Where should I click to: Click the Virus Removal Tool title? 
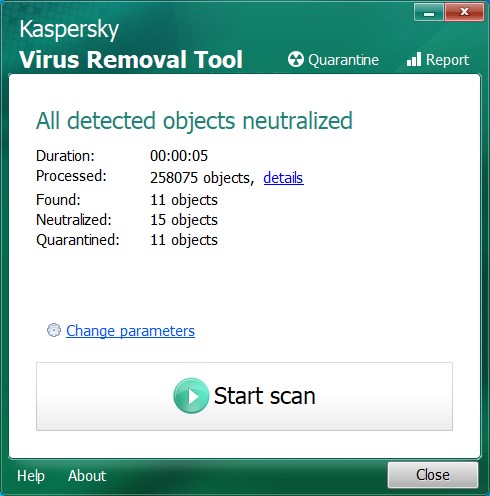point(131,60)
